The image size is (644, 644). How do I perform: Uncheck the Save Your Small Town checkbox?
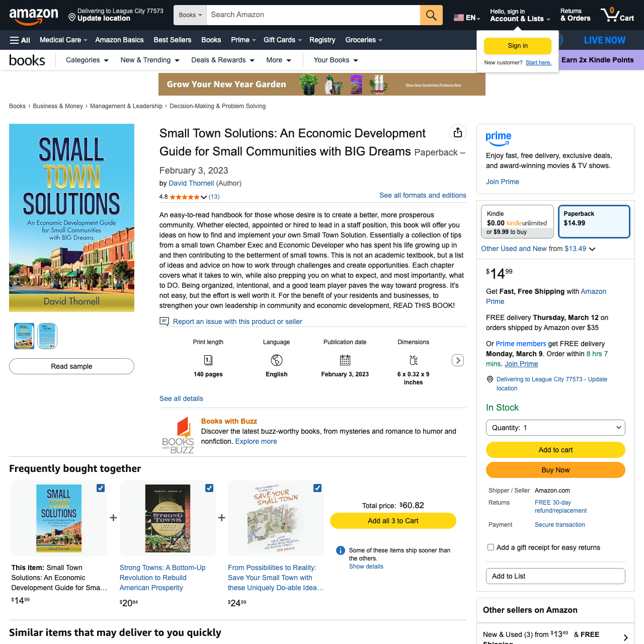317,488
